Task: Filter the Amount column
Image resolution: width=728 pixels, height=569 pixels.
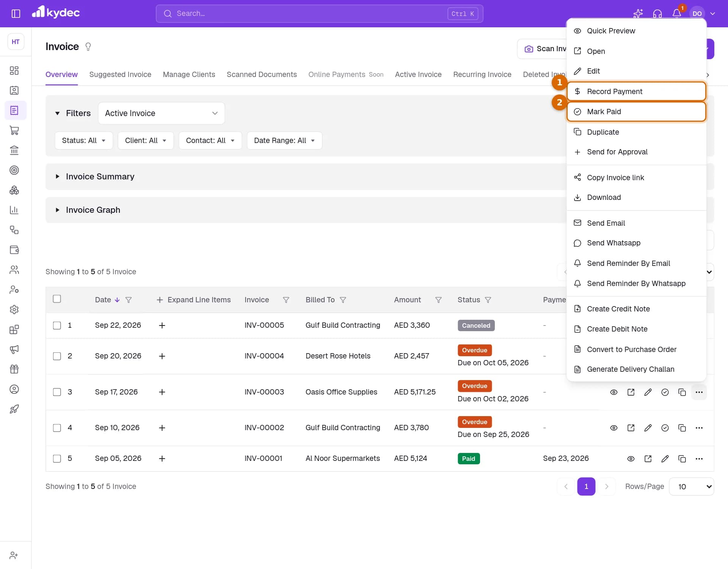Action: point(438,300)
